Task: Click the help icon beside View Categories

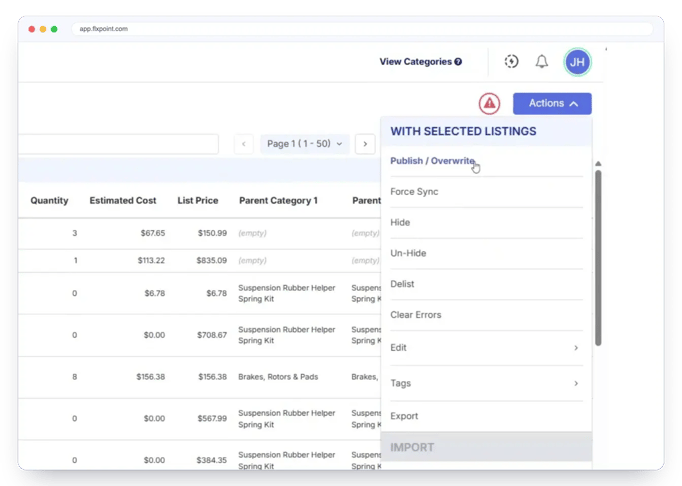Action: click(x=458, y=62)
